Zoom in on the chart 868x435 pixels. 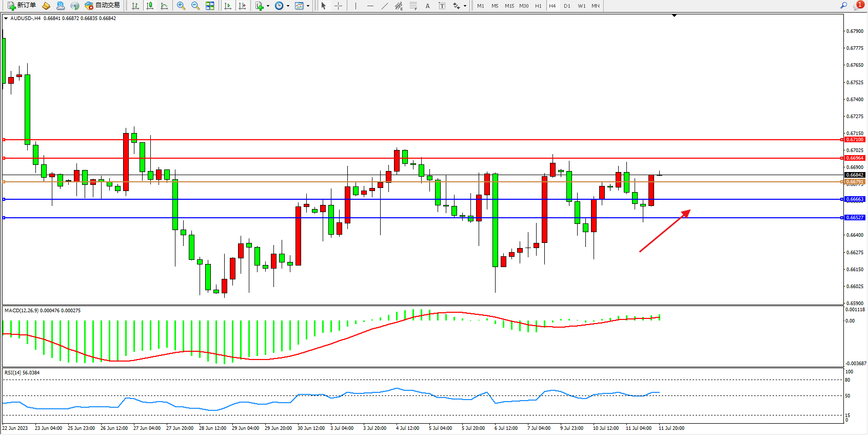(x=181, y=6)
